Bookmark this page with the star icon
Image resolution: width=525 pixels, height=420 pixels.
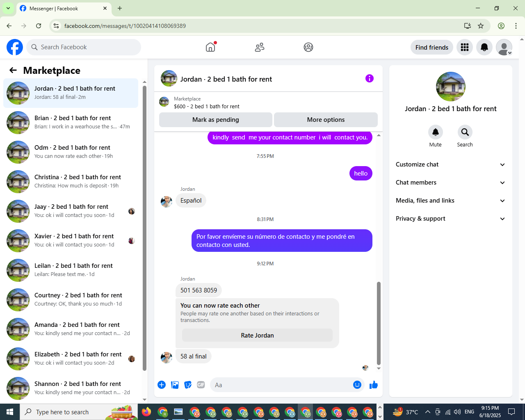pyautogui.click(x=481, y=26)
